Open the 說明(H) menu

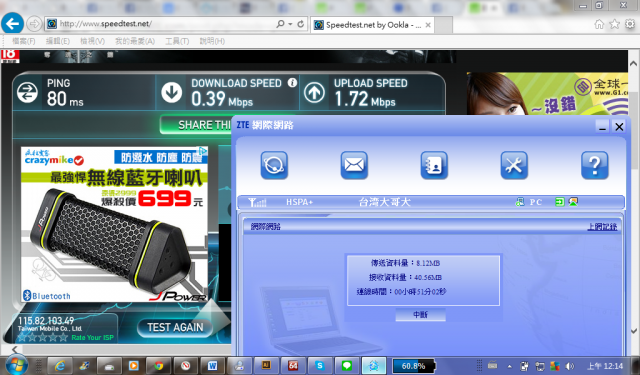pyautogui.click(x=212, y=41)
